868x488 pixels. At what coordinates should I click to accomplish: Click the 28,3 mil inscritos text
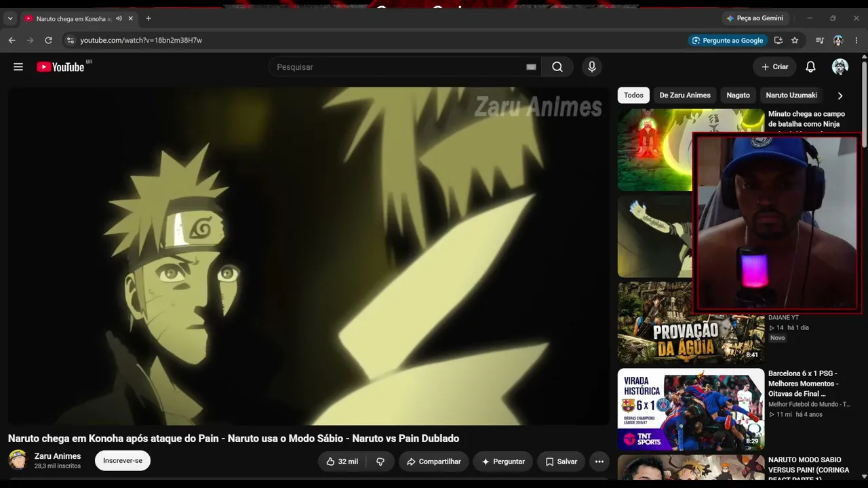coord(58,466)
